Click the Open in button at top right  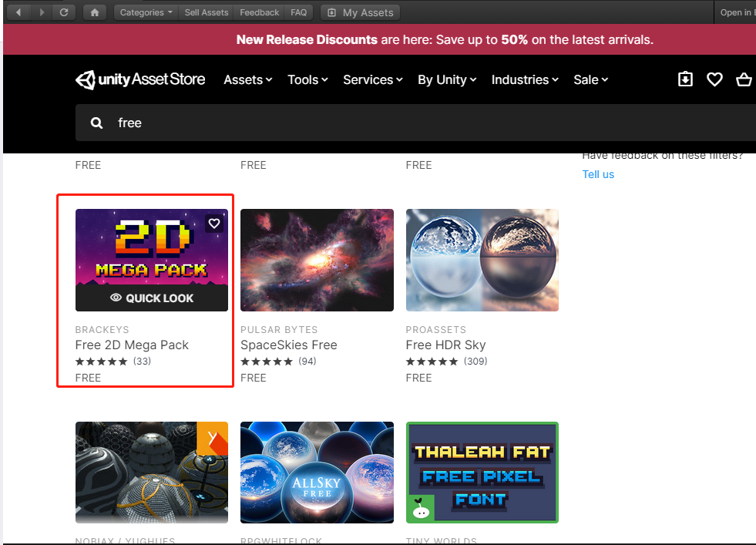(736, 12)
